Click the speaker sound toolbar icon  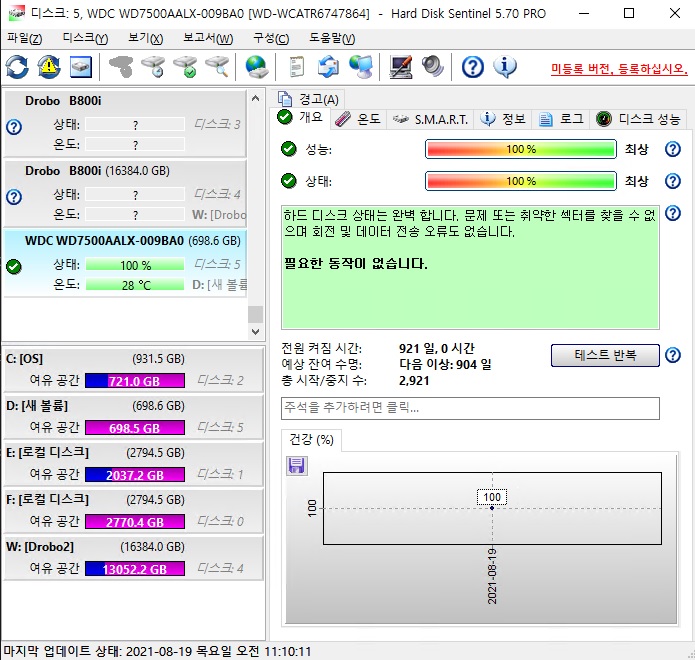[x=432, y=67]
